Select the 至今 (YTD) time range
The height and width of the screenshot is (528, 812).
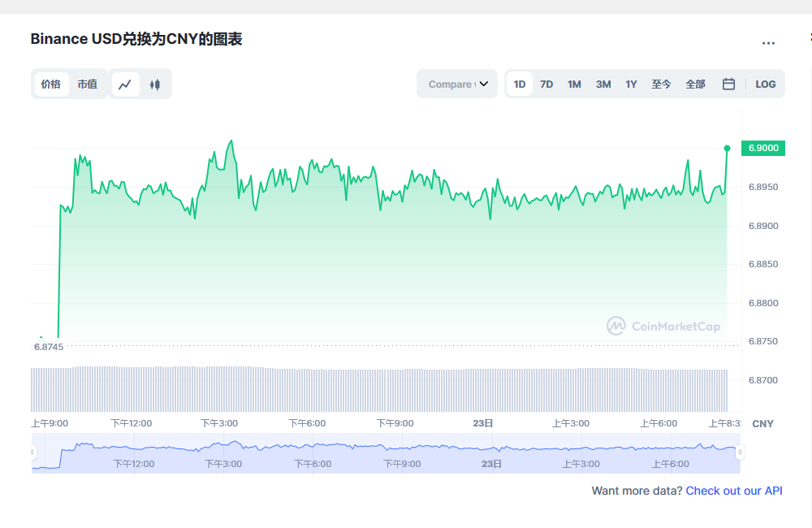point(661,84)
